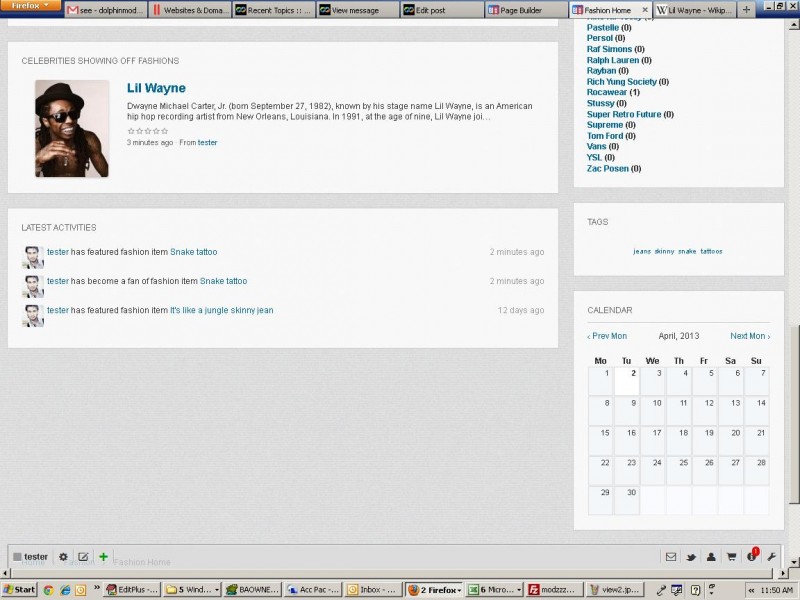This screenshot has width=800, height=600.
Task: Select April 2 in the calendar
Action: (627, 381)
